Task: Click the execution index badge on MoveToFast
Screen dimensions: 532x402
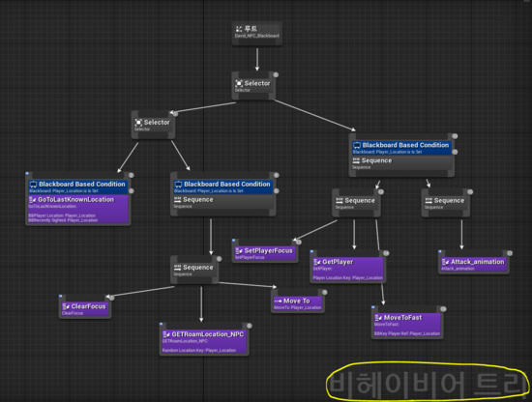Action: click(443, 309)
